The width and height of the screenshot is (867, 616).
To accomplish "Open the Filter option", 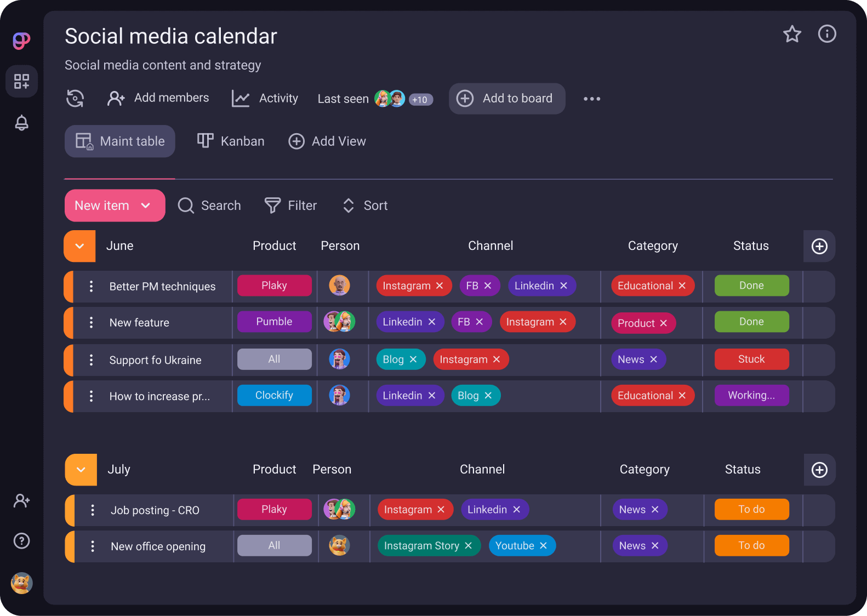I will pyautogui.click(x=290, y=206).
